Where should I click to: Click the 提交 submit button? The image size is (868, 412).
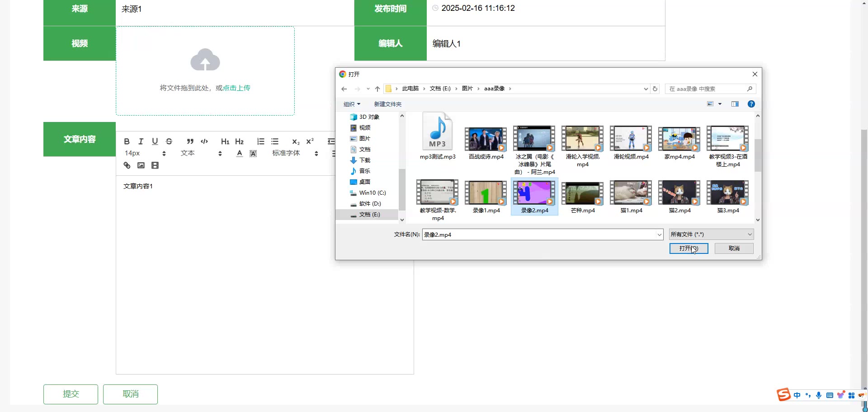[x=71, y=394]
